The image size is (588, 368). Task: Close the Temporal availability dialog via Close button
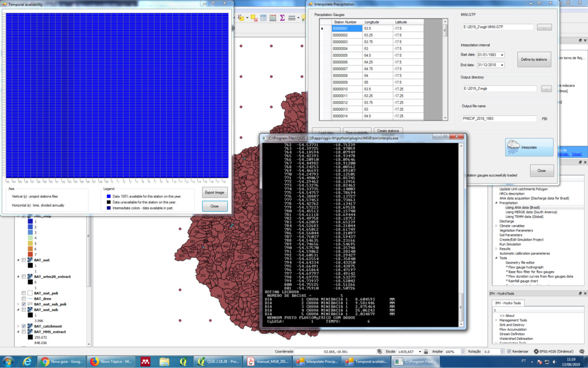click(x=215, y=206)
